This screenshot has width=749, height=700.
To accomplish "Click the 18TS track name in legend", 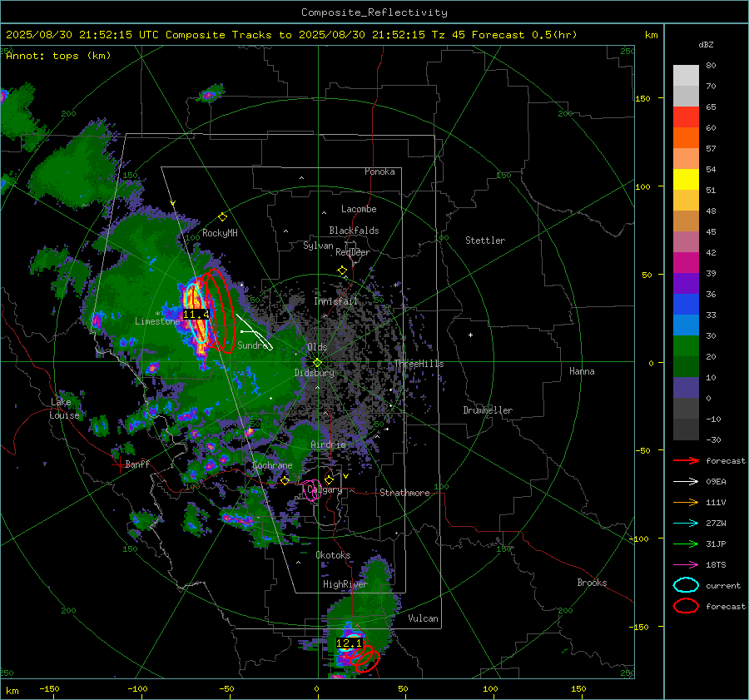I will [x=716, y=565].
